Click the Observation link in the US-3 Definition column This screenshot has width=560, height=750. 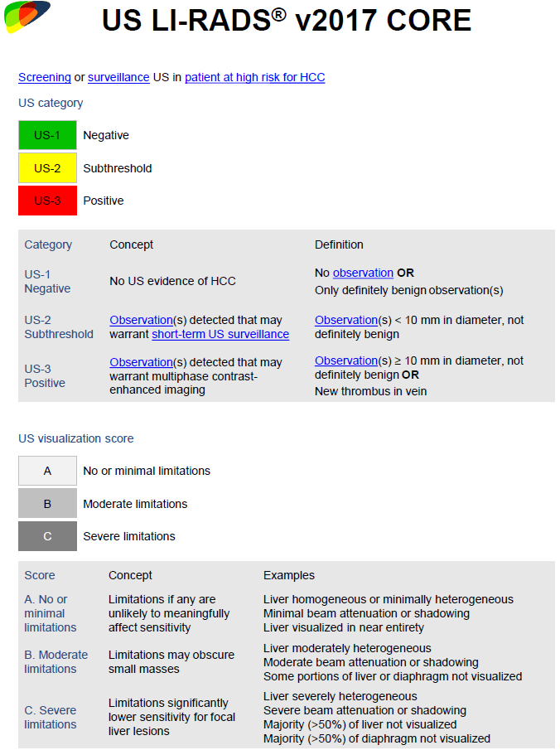(345, 360)
